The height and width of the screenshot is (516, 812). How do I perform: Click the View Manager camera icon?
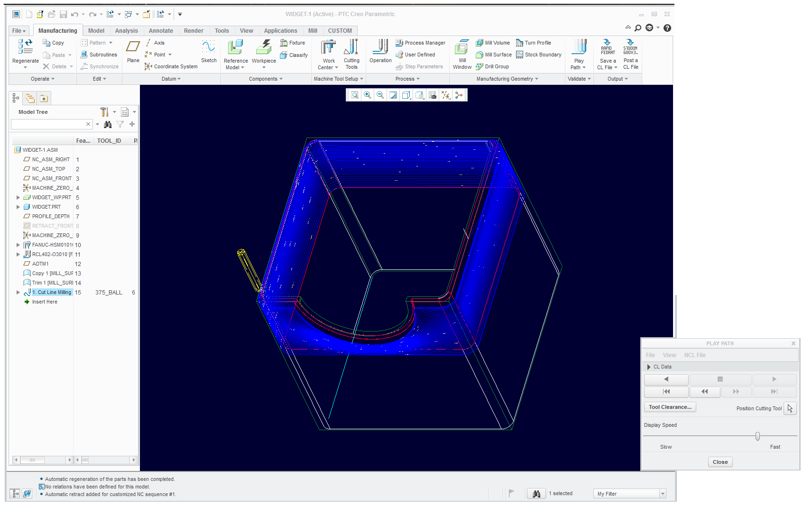tap(433, 95)
